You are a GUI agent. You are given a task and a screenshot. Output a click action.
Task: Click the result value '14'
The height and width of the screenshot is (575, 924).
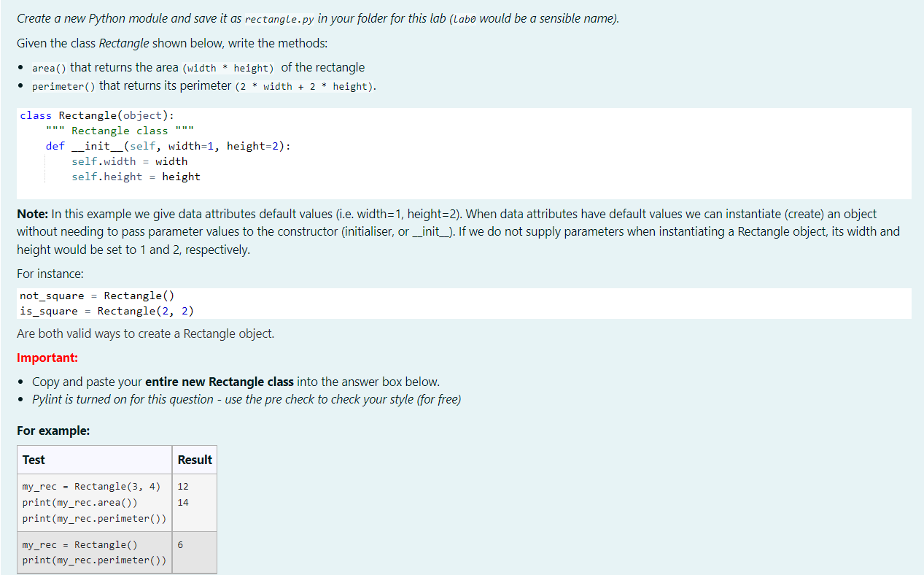click(x=183, y=502)
